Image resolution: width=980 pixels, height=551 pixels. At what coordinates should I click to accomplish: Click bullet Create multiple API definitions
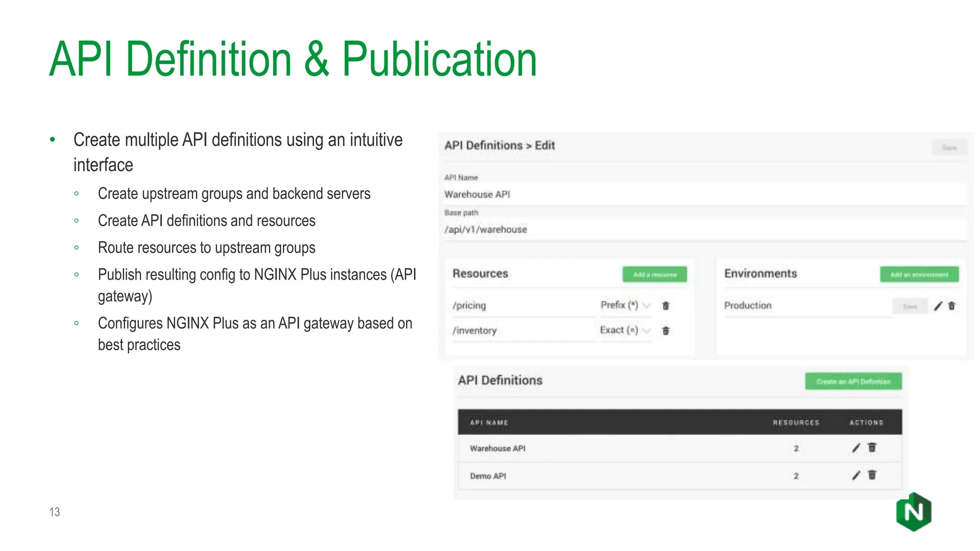coord(238,152)
